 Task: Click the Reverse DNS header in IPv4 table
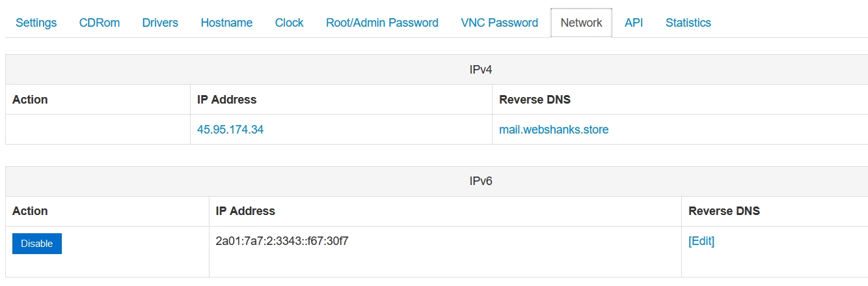coord(535,100)
